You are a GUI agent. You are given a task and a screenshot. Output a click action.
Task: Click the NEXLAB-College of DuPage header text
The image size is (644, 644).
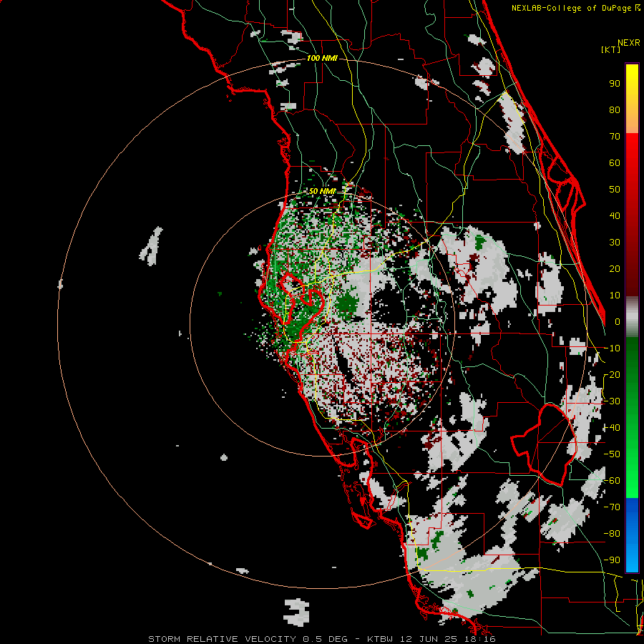[575, 8]
